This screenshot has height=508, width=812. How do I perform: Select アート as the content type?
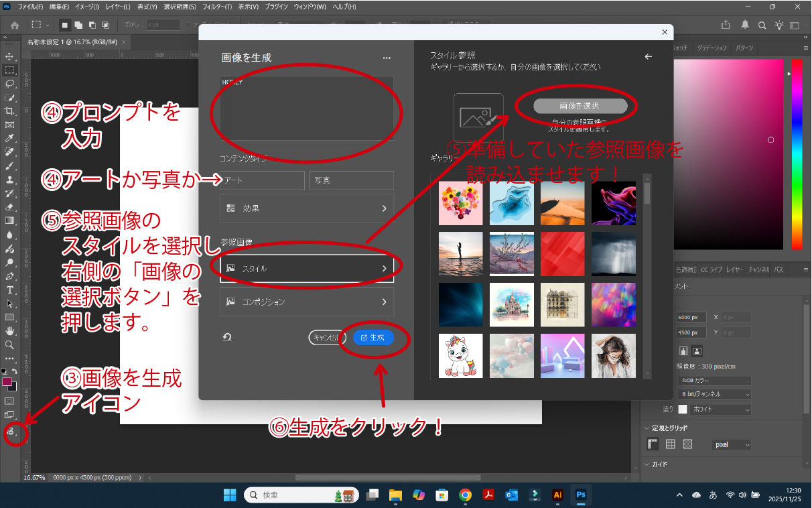coord(261,180)
